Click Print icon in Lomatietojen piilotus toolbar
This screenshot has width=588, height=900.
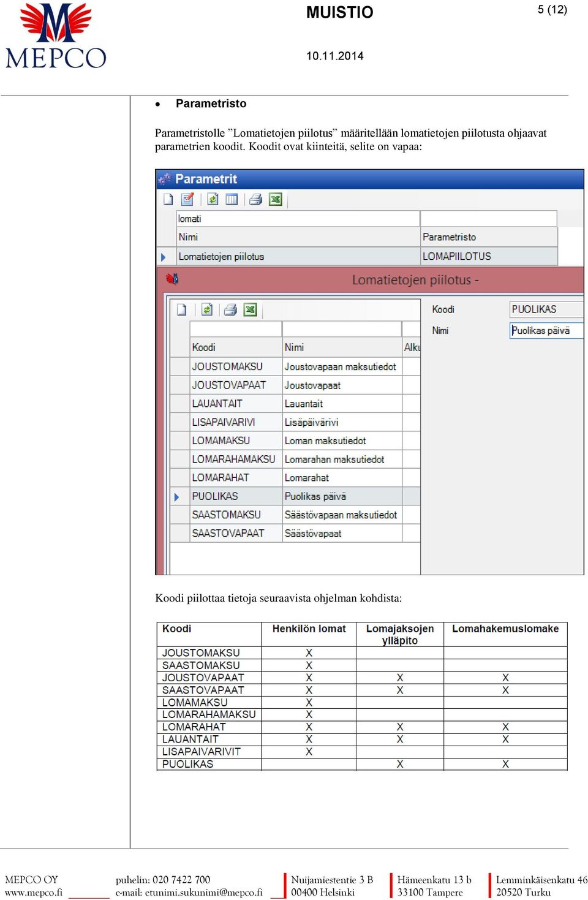[230, 310]
